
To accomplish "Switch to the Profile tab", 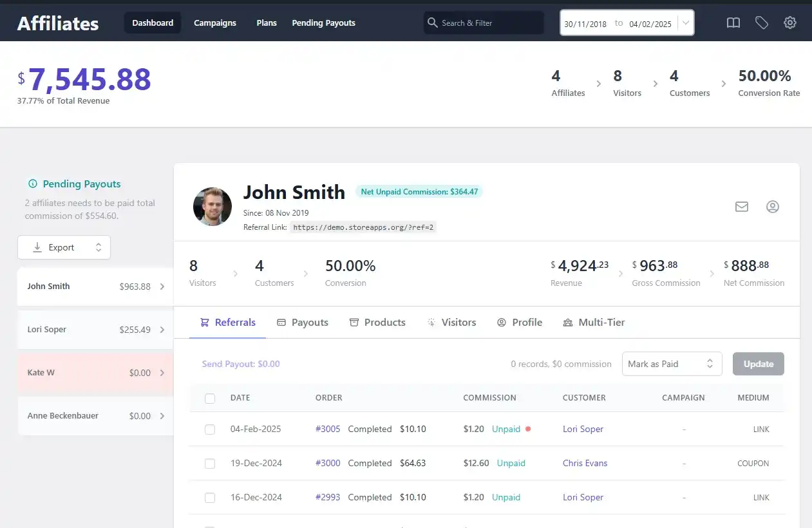I will point(520,322).
